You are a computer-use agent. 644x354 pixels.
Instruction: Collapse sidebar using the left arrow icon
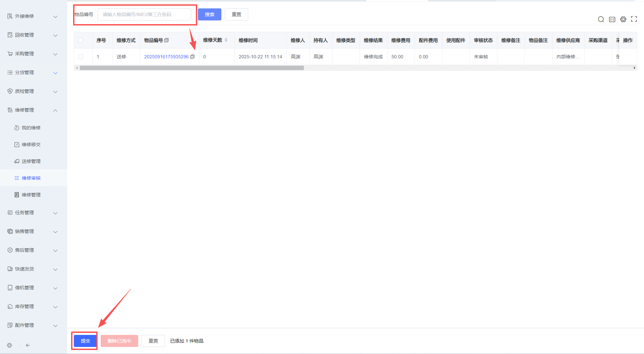28,345
